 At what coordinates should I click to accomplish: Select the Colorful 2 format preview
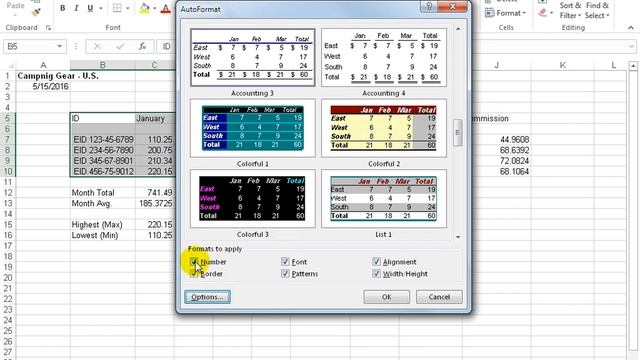point(384,128)
